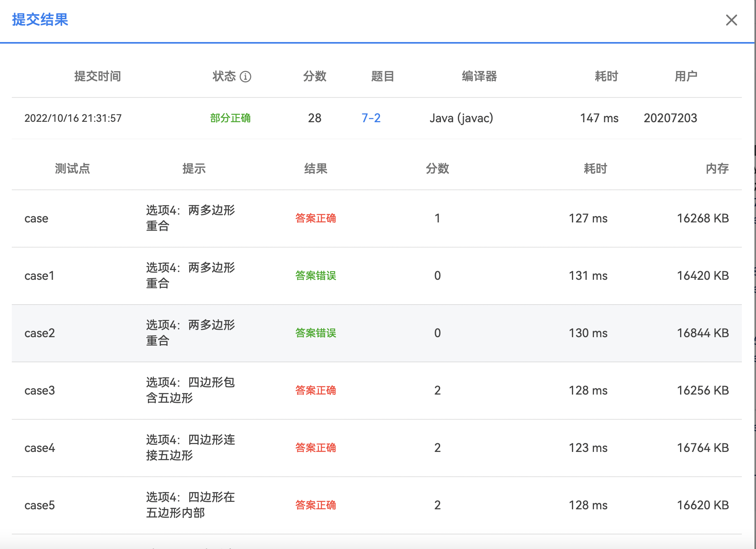Screen dimensions: 756x549
Task: Click the 部分正确 status text
Action: point(230,118)
